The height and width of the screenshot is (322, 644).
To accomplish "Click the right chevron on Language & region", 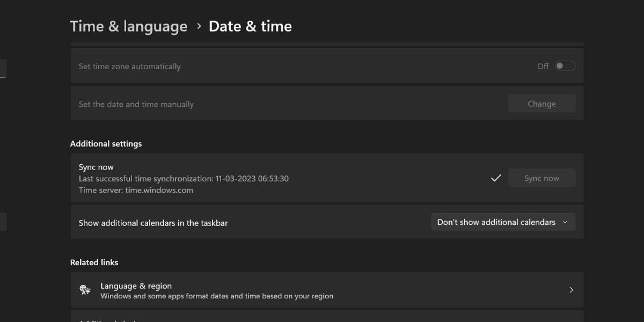I will click(x=571, y=290).
